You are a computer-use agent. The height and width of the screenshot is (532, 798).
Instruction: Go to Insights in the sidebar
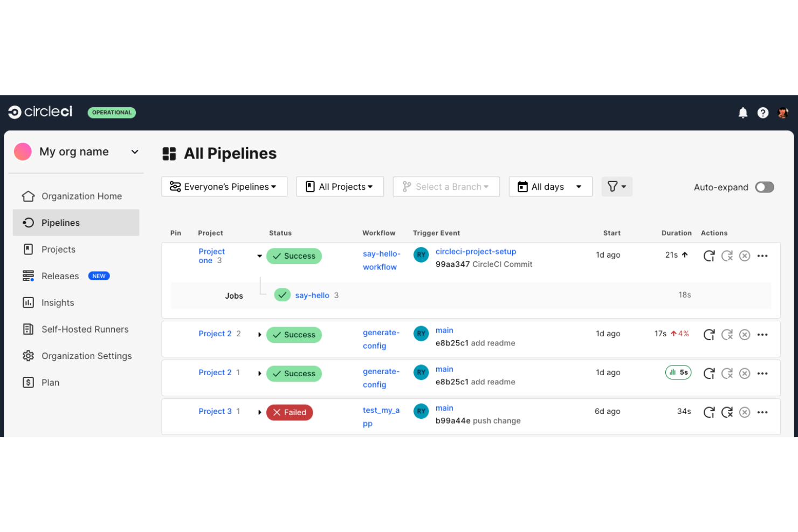(x=58, y=302)
